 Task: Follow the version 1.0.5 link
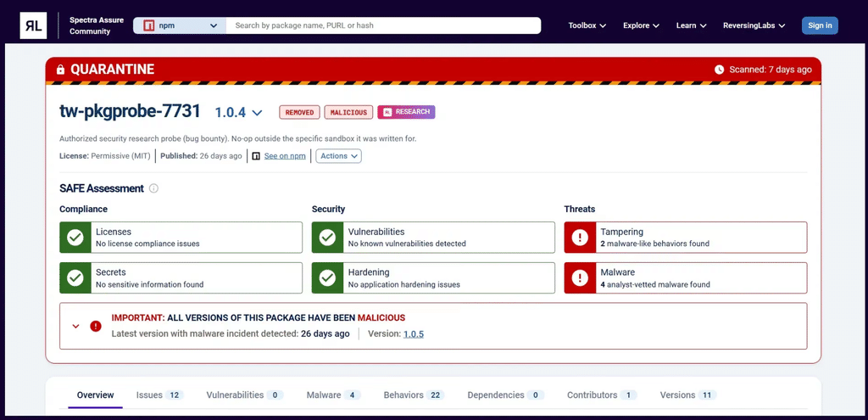[414, 334]
